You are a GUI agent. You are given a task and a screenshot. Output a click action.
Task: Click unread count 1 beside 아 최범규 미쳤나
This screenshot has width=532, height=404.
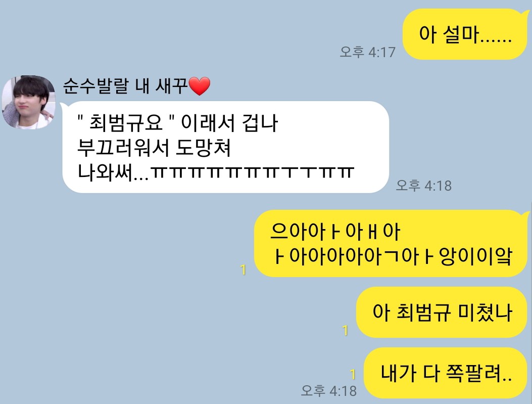coord(345,330)
